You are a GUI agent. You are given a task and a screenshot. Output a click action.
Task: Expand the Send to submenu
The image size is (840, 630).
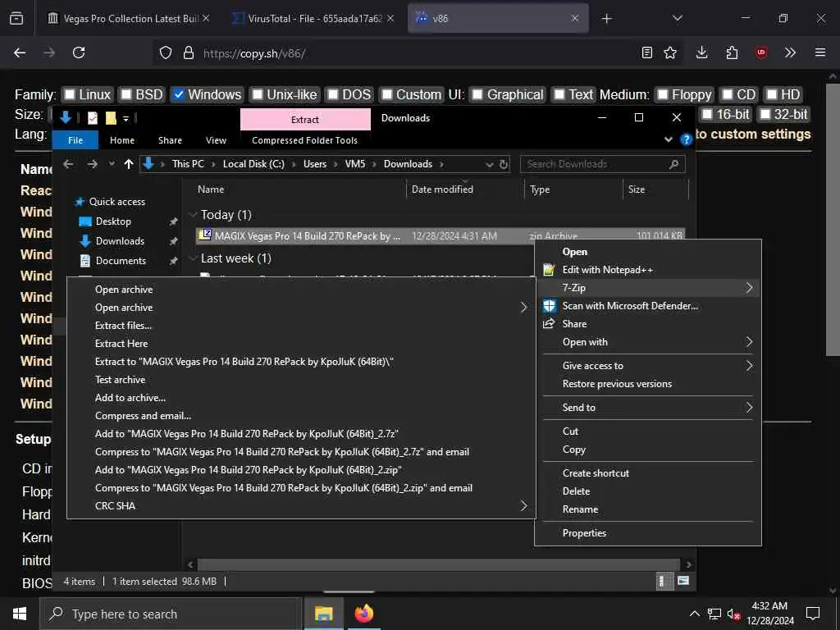(749, 408)
